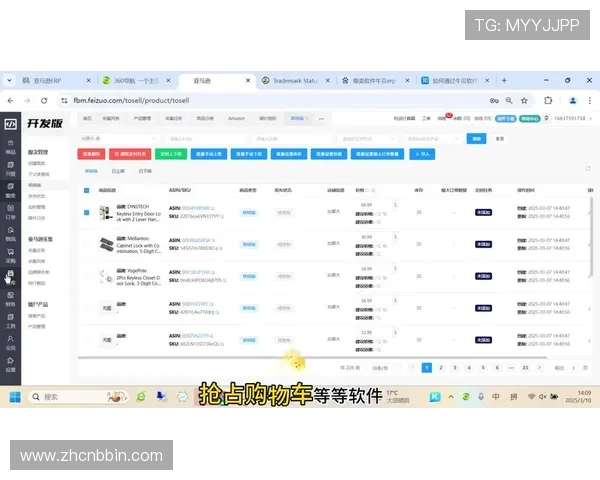Click the table horizontal scrollbar

click(312, 358)
